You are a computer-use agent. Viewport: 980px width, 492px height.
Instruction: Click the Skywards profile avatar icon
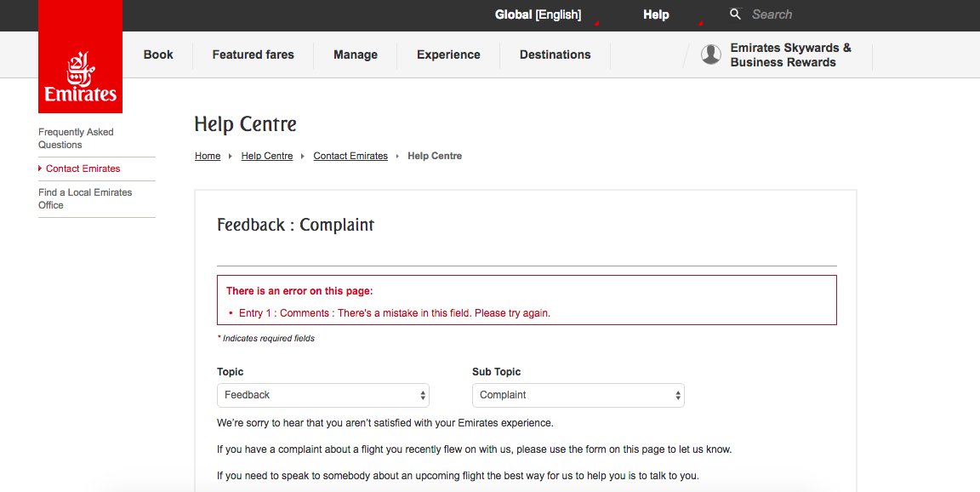coord(710,54)
